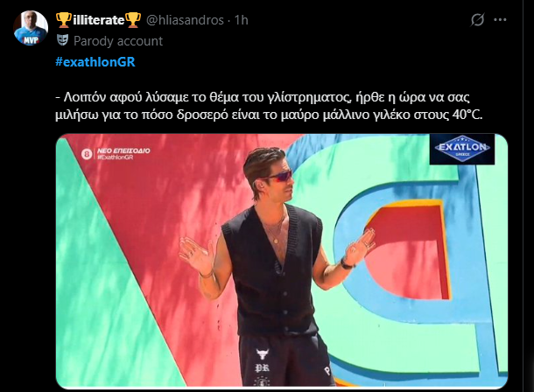Image resolution: width=534 pixels, height=392 pixels.
Task: Click the 1h timestamp of the post
Action: tap(241, 20)
